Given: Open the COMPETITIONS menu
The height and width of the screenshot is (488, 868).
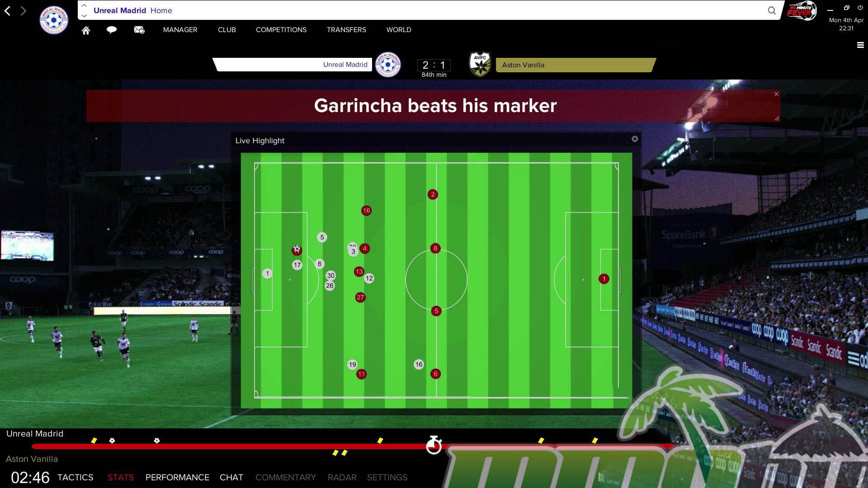Looking at the screenshot, I should [x=281, y=30].
